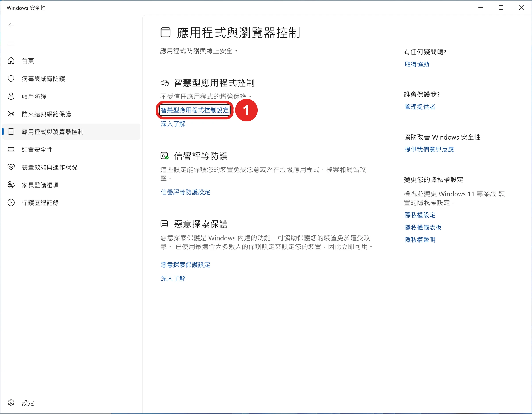Select 裝置安全性 sidebar label
Viewport: 532px width, 414px height.
pos(37,150)
